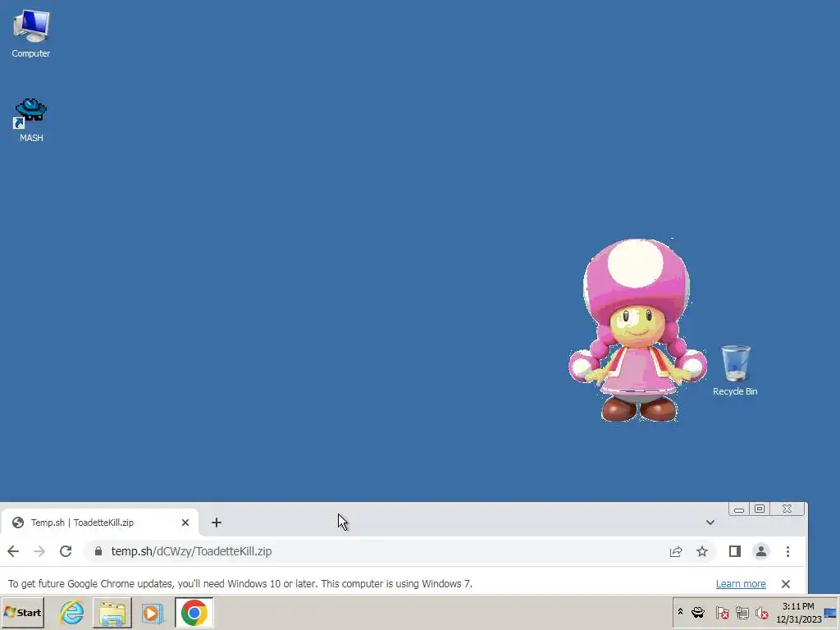Switch to Chrome taskbar button
Image resolution: width=840 pixels, height=630 pixels.
[194, 612]
